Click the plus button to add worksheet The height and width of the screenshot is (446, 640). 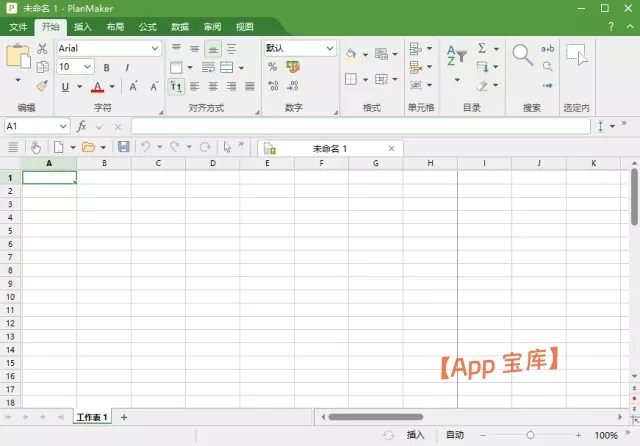pos(124,417)
